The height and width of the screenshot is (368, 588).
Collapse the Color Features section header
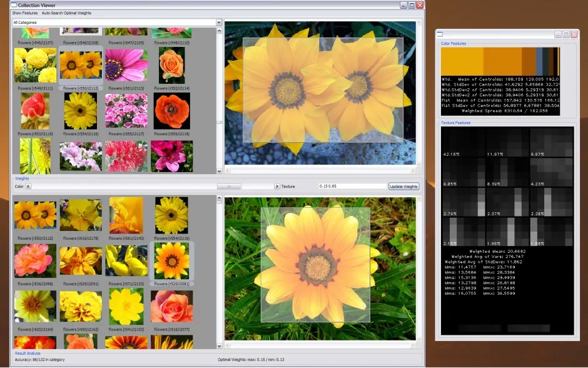[452, 44]
